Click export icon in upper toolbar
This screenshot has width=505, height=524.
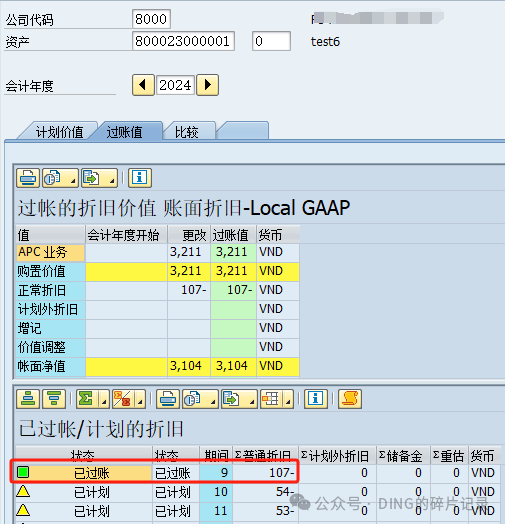coord(91,178)
